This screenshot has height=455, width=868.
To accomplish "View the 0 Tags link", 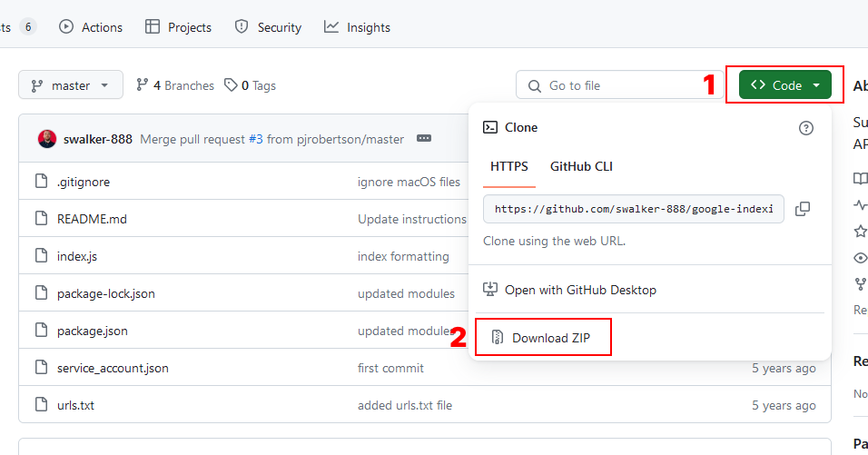I will coord(250,85).
